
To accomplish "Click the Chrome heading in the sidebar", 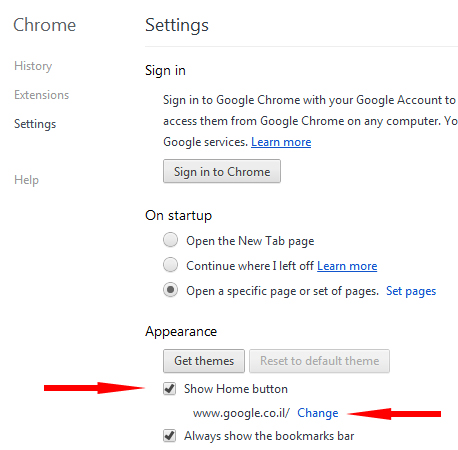I will [45, 25].
